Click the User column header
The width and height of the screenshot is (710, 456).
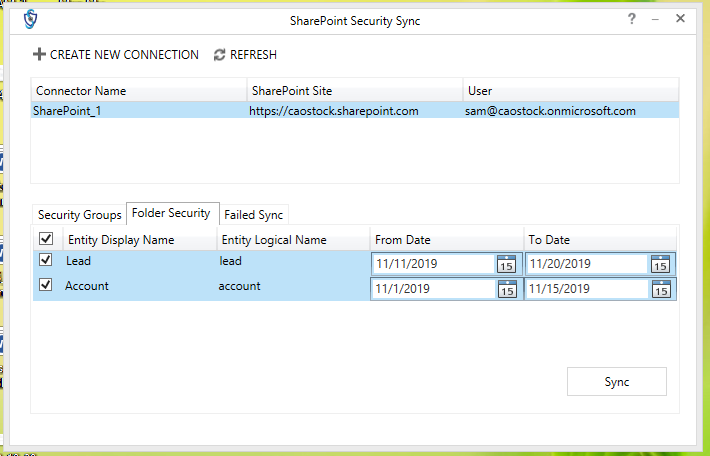571,91
